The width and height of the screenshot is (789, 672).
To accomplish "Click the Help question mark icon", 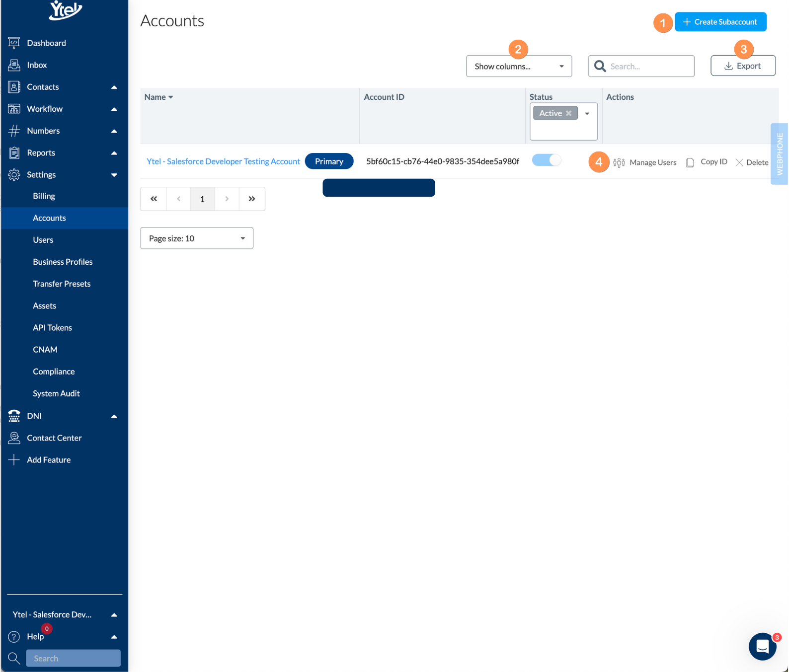I will 14,636.
